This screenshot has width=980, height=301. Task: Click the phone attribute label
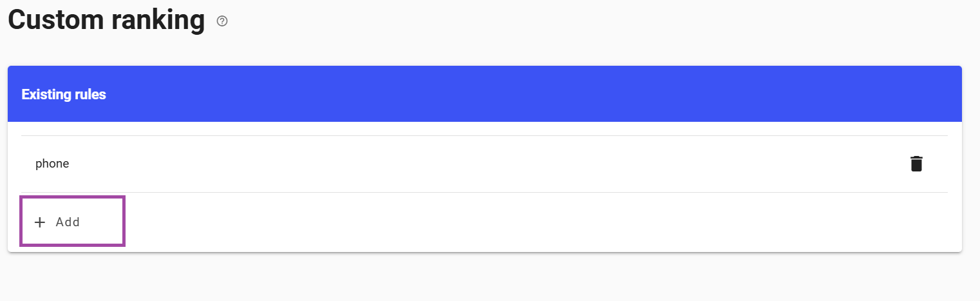[x=52, y=164]
